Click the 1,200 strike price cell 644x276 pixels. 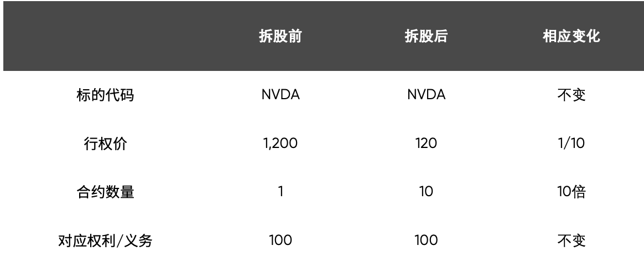(x=280, y=143)
